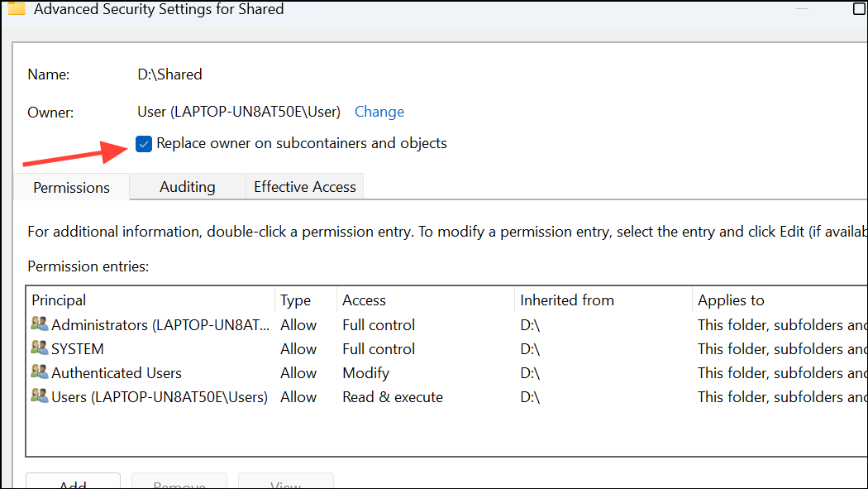Click the folder icon in title bar

tap(16, 8)
